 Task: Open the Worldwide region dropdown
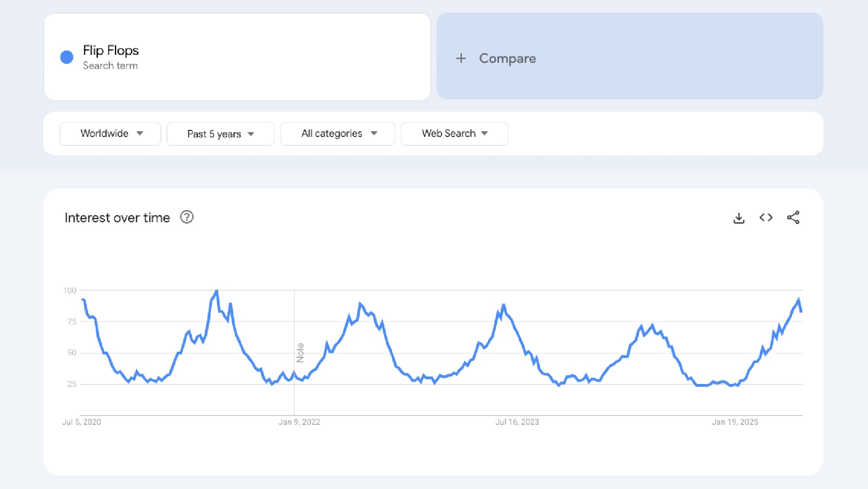pyautogui.click(x=110, y=134)
